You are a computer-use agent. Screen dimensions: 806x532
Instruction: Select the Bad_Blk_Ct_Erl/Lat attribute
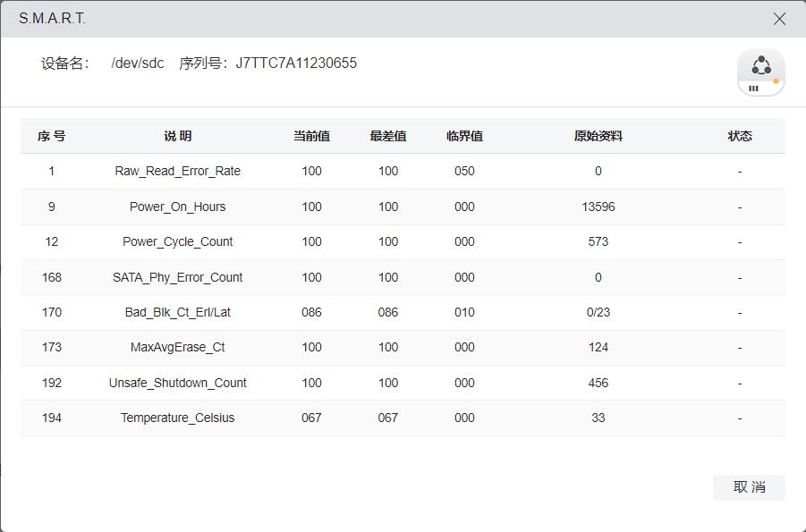(177, 312)
